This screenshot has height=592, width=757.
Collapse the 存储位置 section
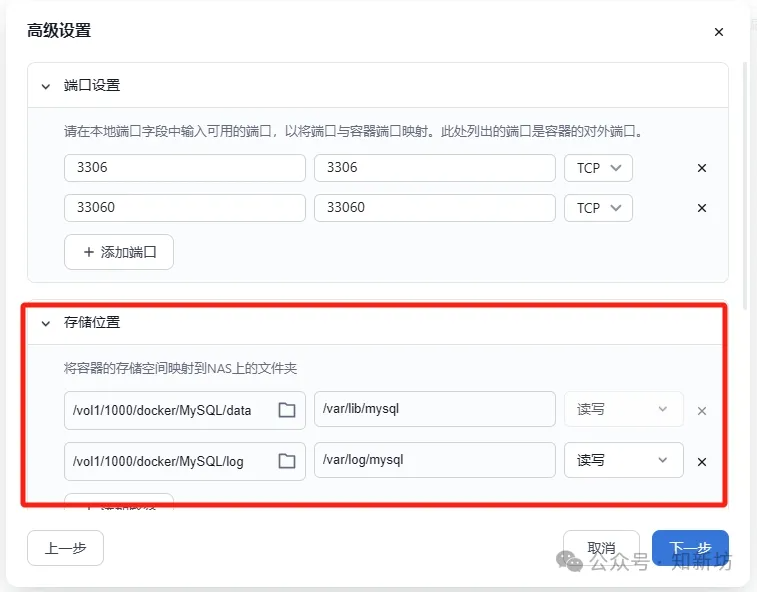pyautogui.click(x=46, y=323)
